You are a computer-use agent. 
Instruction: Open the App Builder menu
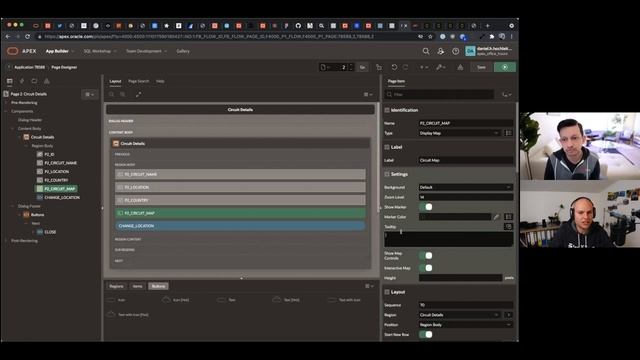(60, 51)
